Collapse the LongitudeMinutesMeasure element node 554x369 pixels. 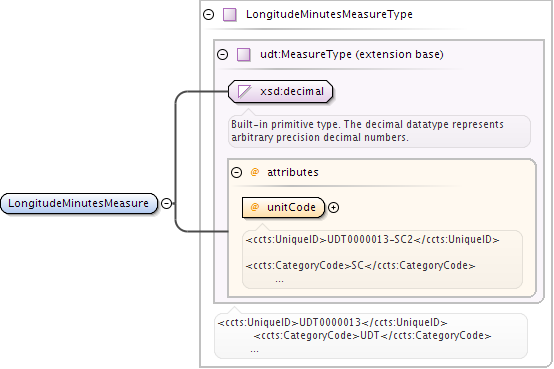click(x=166, y=203)
